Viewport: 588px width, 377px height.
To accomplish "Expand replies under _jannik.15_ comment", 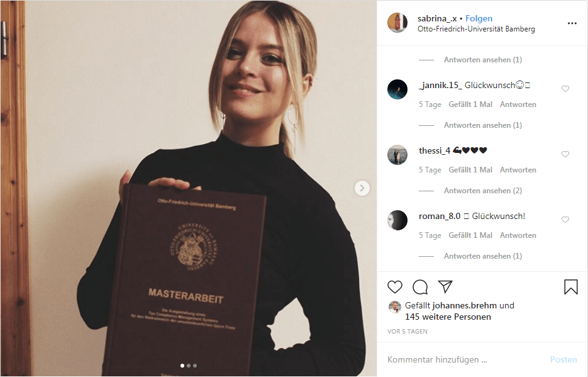I will tap(482, 125).
